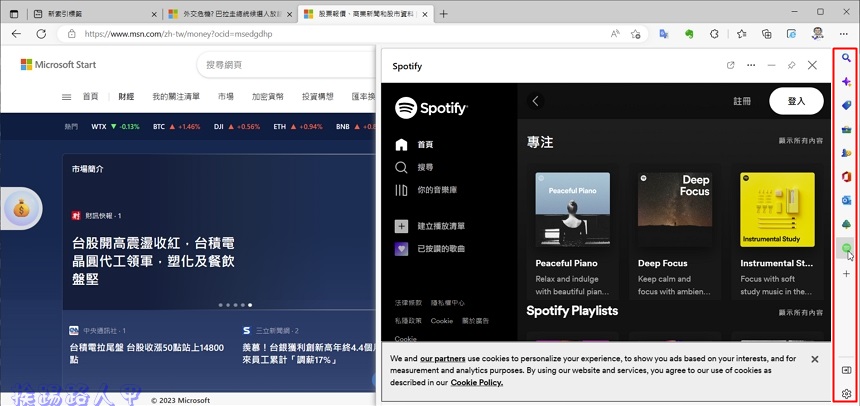Screen dimensions: 860x406
Task: Pin the Spotify side panel
Action: point(791,66)
